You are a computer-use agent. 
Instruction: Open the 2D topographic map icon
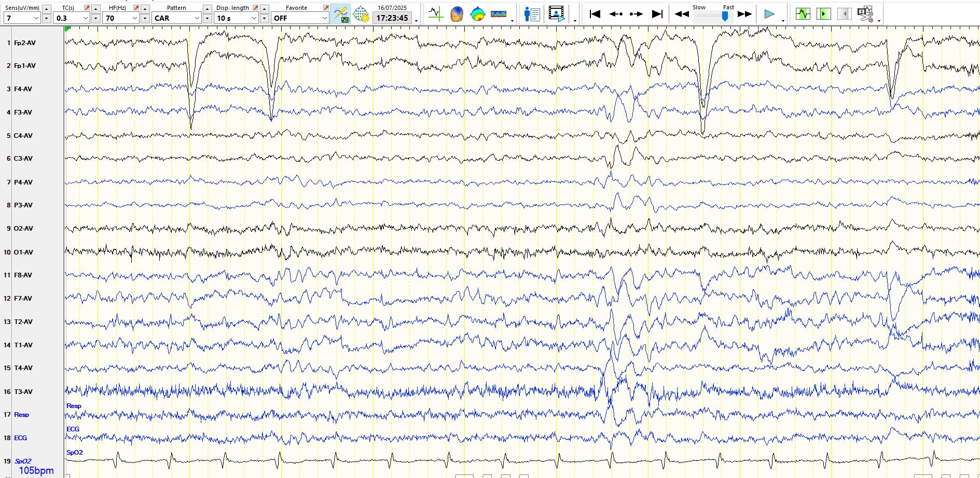coord(477,14)
